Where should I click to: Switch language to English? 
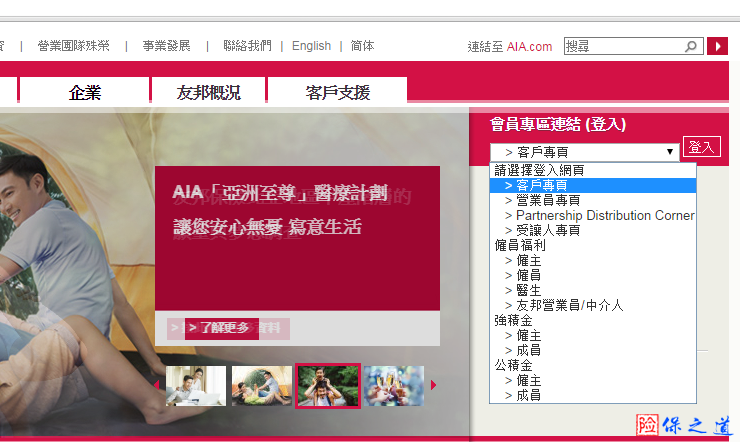pyautogui.click(x=311, y=46)
